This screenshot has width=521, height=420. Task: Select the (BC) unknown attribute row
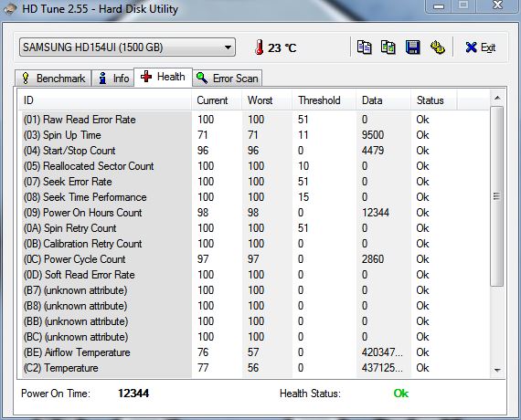coord(254,337)
